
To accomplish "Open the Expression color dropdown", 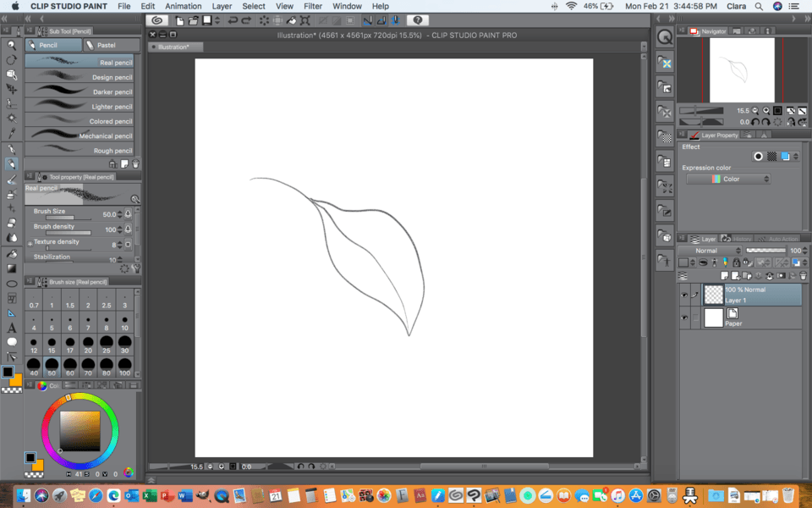I will tap(728, 179).
